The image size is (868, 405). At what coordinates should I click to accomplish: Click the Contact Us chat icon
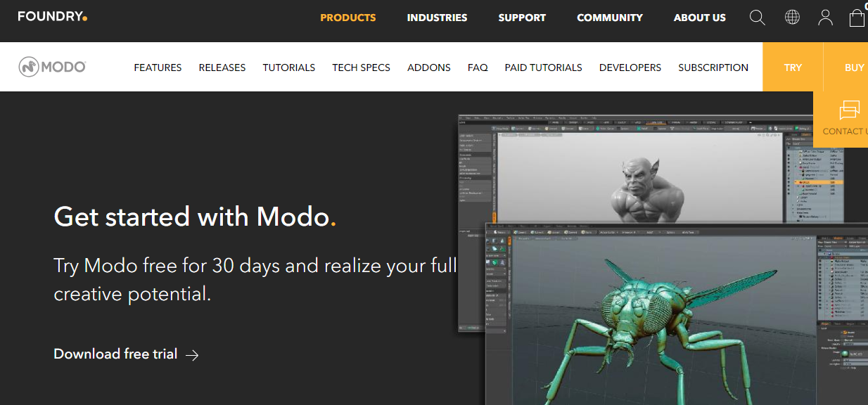click(849, 111)
